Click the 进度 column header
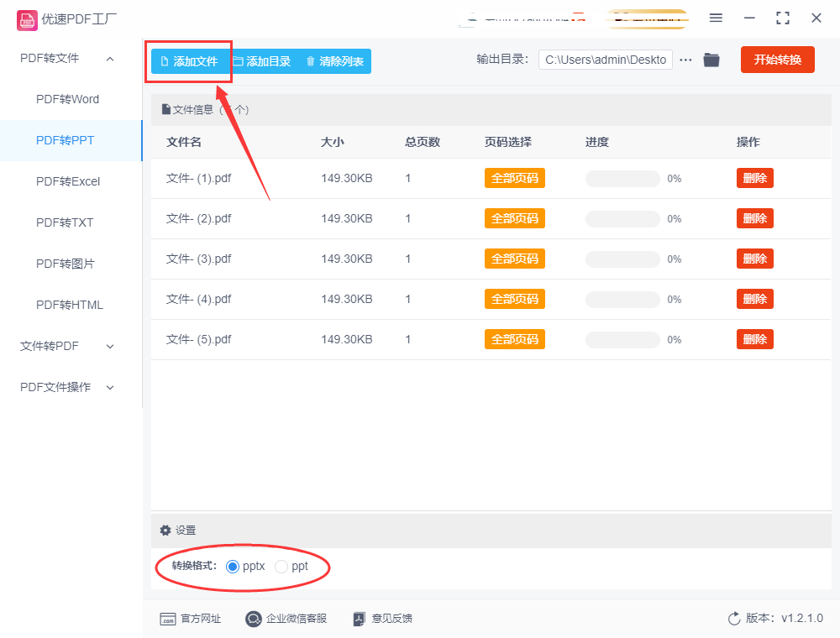Viewport: 840px width, 638px height. [596, 143]
